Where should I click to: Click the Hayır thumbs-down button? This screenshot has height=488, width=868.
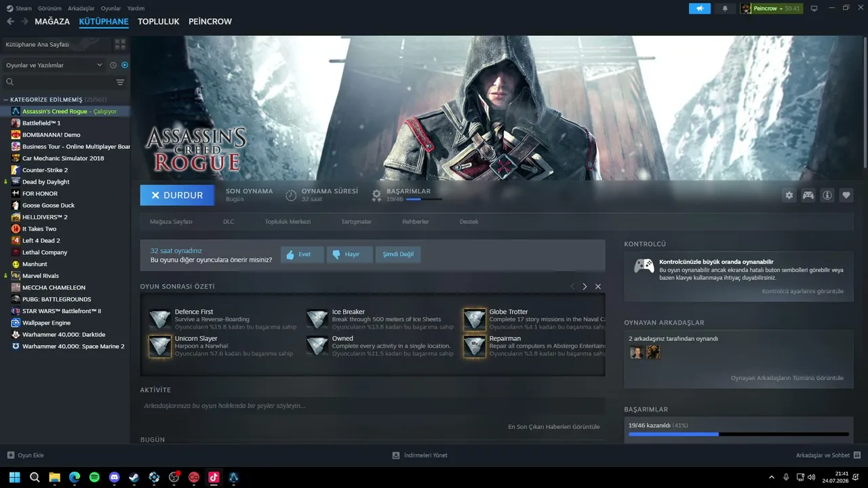349,255
